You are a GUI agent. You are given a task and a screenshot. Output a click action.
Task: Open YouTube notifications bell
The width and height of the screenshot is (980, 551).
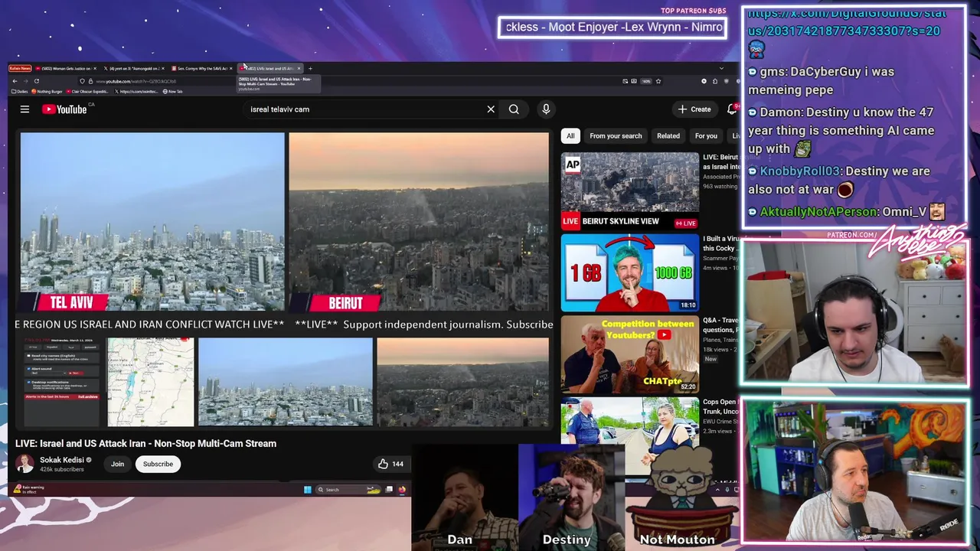732,109
